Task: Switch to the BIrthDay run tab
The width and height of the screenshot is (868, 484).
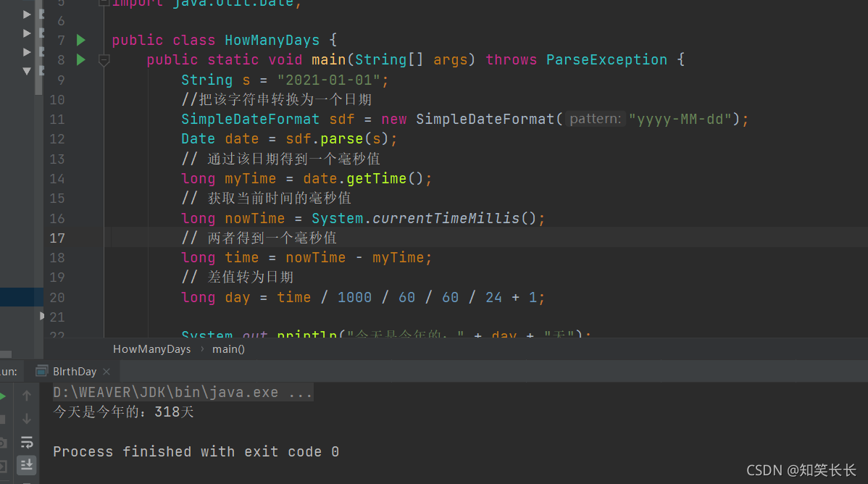Action: (75, 371)
